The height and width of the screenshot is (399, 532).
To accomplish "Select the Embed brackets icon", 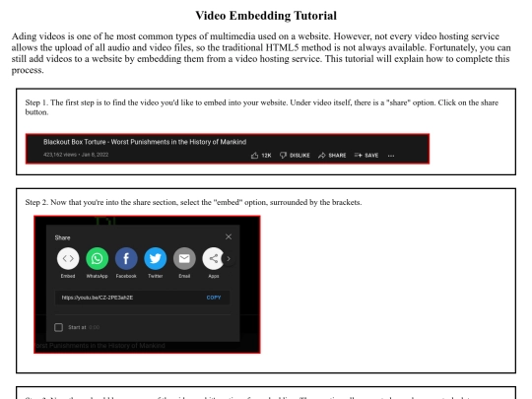I will point(68,258).
